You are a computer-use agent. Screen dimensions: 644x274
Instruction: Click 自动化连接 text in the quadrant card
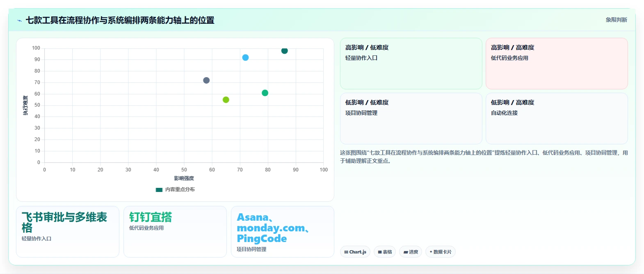point(504,113)
